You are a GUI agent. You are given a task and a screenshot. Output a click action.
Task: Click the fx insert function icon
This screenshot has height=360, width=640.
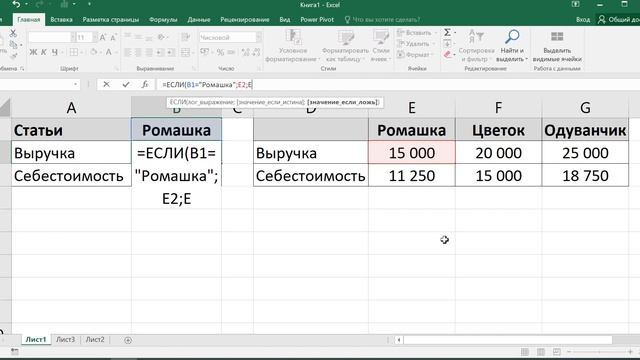point(145,84)
